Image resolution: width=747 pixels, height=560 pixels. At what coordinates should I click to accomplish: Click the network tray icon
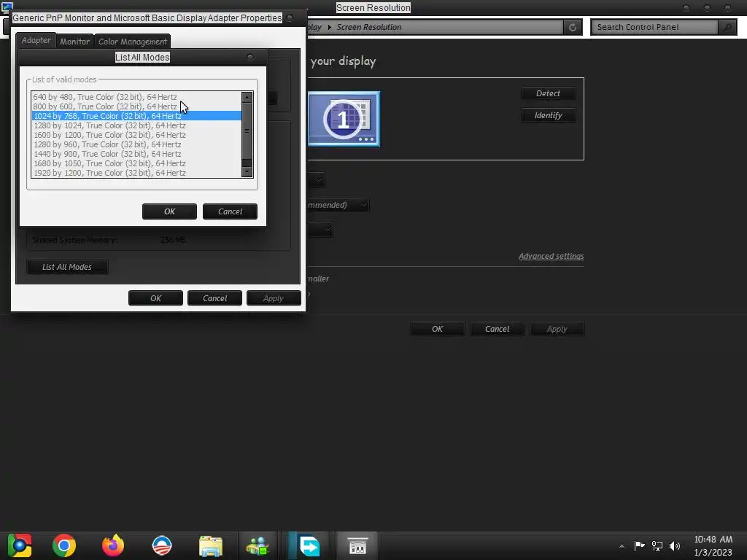coord(657,545)
